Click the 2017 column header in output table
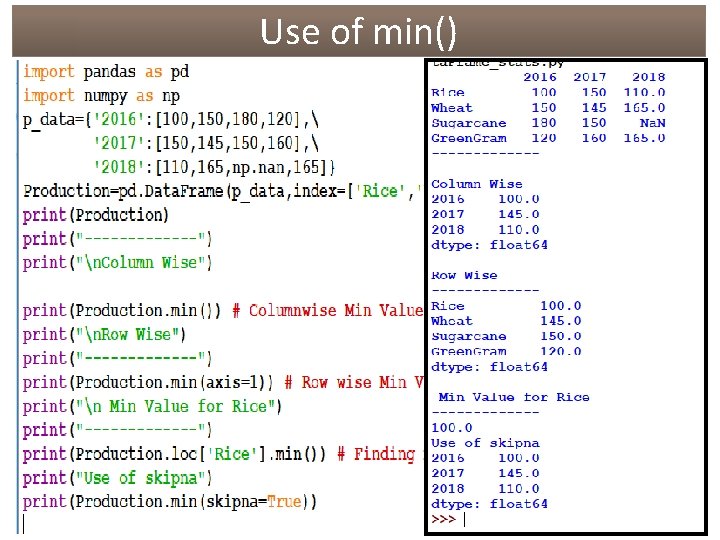 [x=590, y=77]
